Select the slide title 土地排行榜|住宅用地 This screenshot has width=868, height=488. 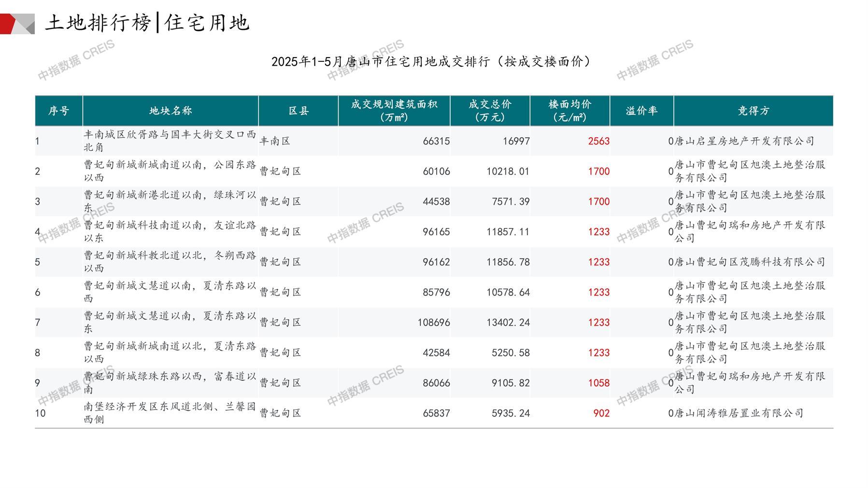point(147,23)
